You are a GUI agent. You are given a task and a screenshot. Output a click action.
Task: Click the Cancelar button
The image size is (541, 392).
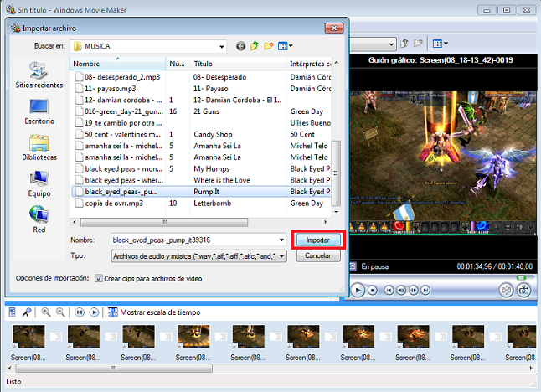click(x=318, y=255)
